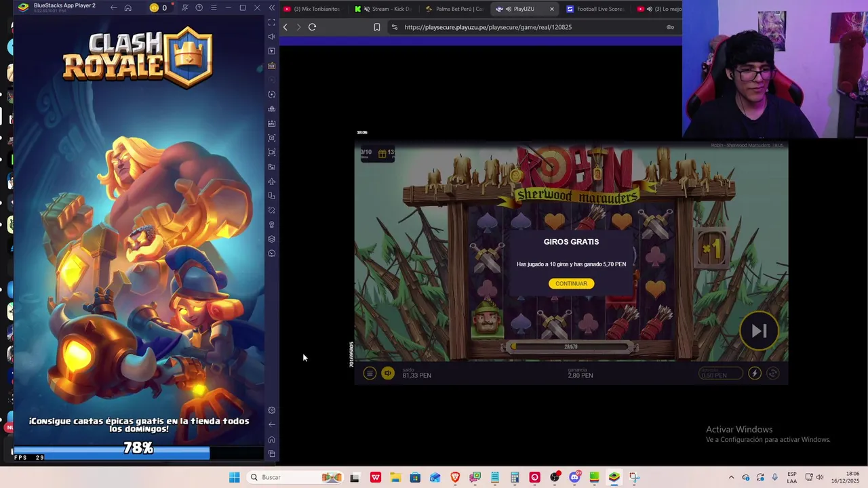Click Android back arrow in BlueStacks sidebar
868x488 pixels.
(x=272, y=424)
